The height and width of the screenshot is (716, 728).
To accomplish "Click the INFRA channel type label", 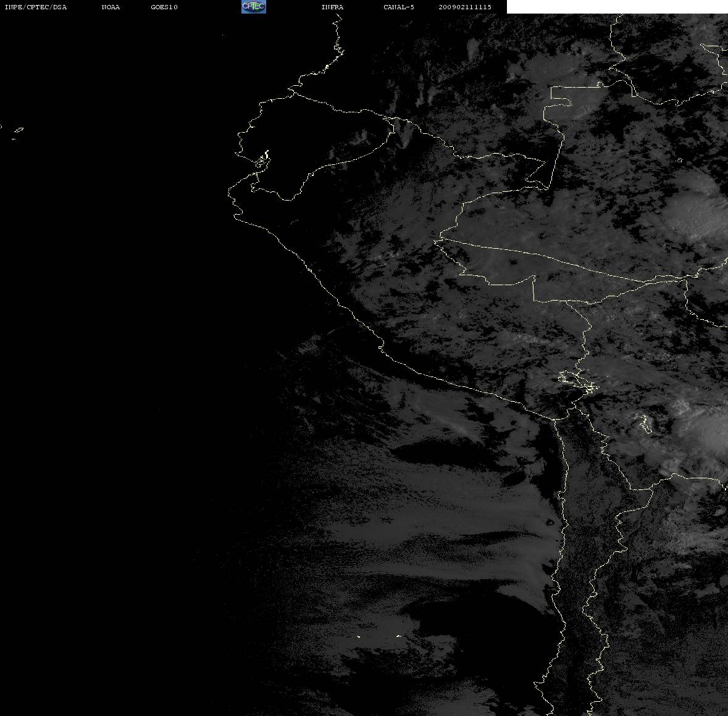I will click(x=332, y=7).
